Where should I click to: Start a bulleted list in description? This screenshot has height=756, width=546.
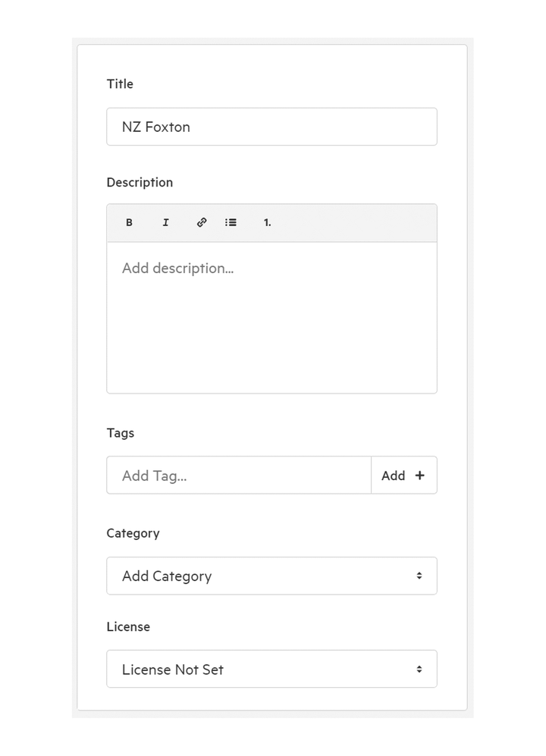pos(231,223)
